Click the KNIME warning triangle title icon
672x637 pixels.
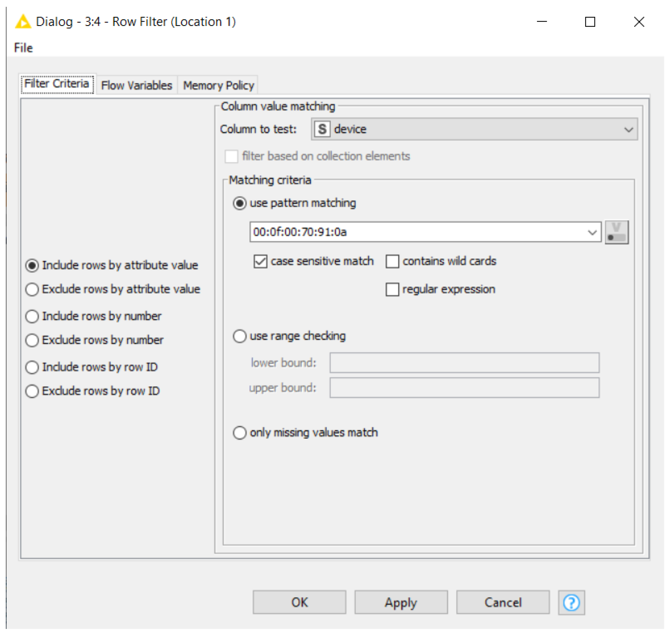(23, 22)
